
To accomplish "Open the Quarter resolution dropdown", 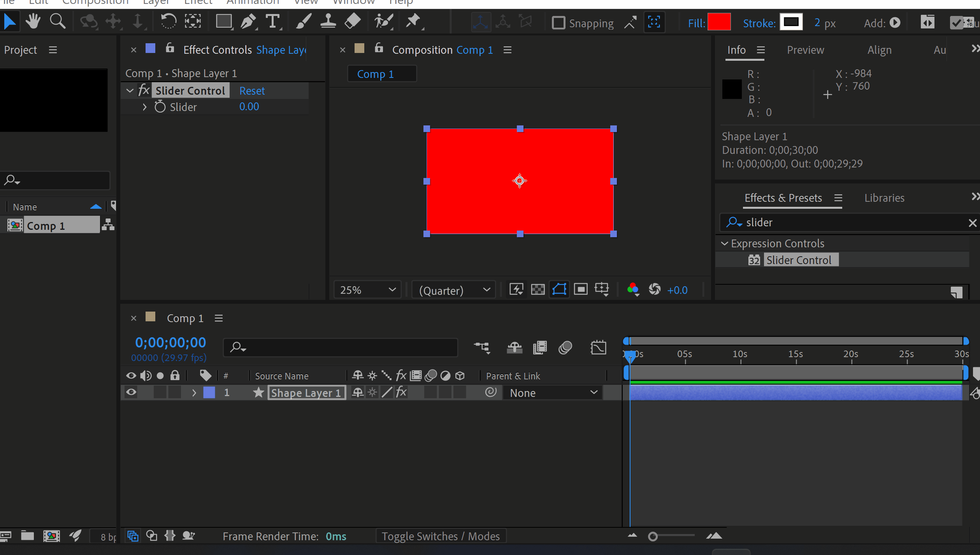I will tap(454, 290).
